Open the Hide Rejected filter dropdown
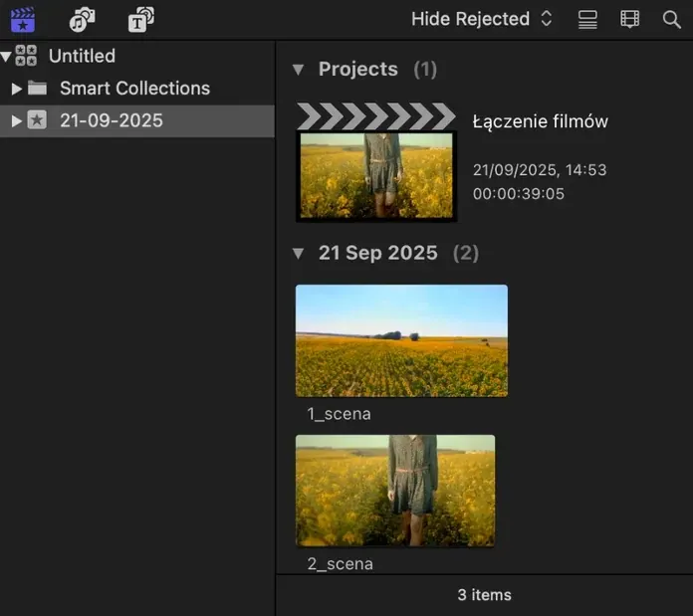The width and height of the screenshot is (693, 616). [481, 19]
